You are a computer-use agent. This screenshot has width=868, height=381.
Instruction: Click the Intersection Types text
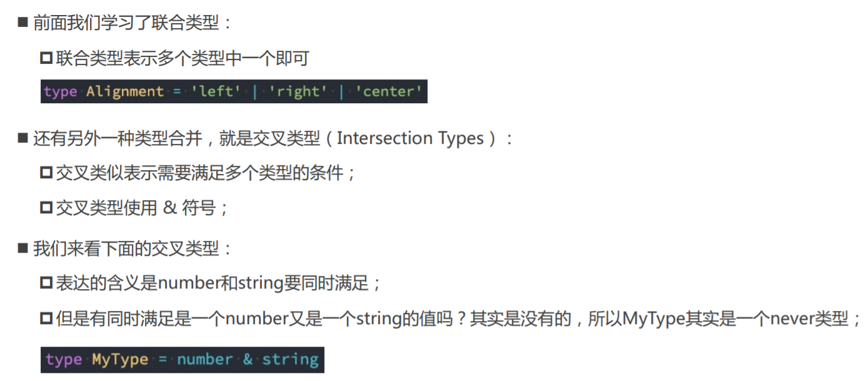point(411,138)
